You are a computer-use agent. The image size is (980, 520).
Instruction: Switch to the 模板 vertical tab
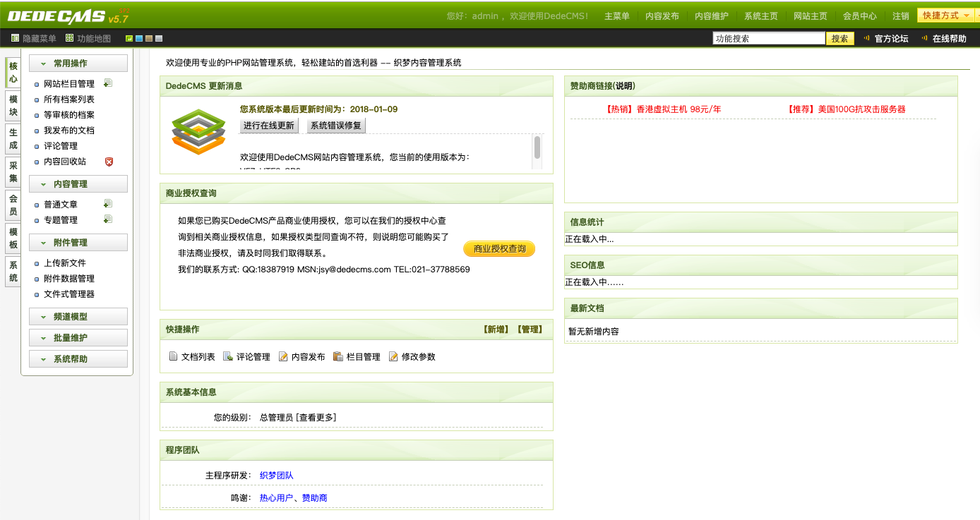[x=13, y=238]
